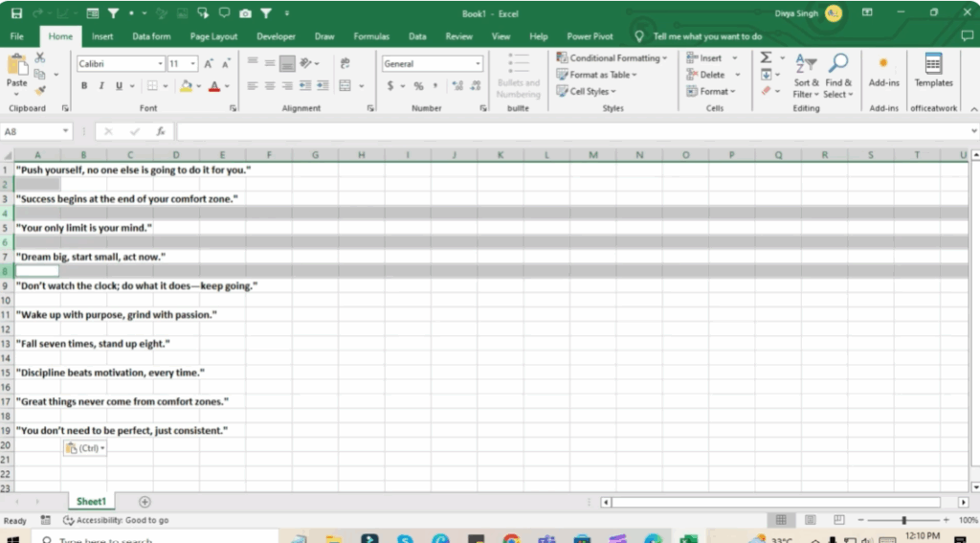This screenshot has height=543, width=980.
Task: Open the Name Box dropdown arrow
Action: (65, 131)
